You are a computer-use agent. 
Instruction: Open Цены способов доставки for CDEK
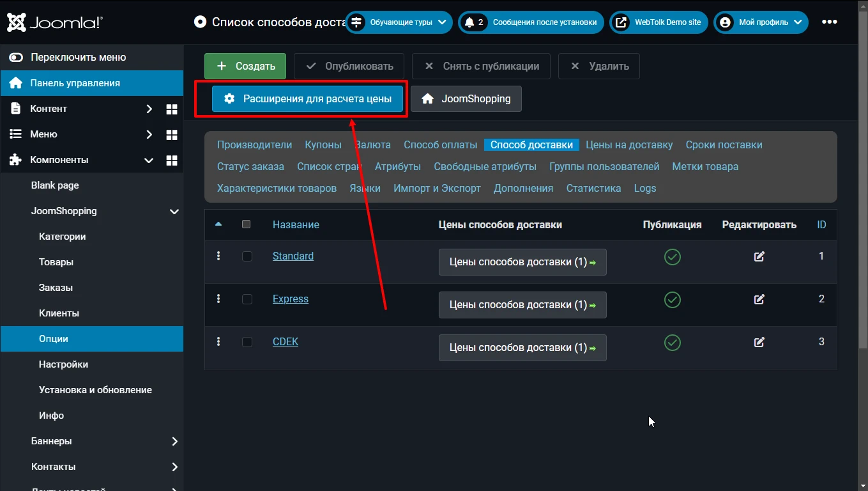522,348
